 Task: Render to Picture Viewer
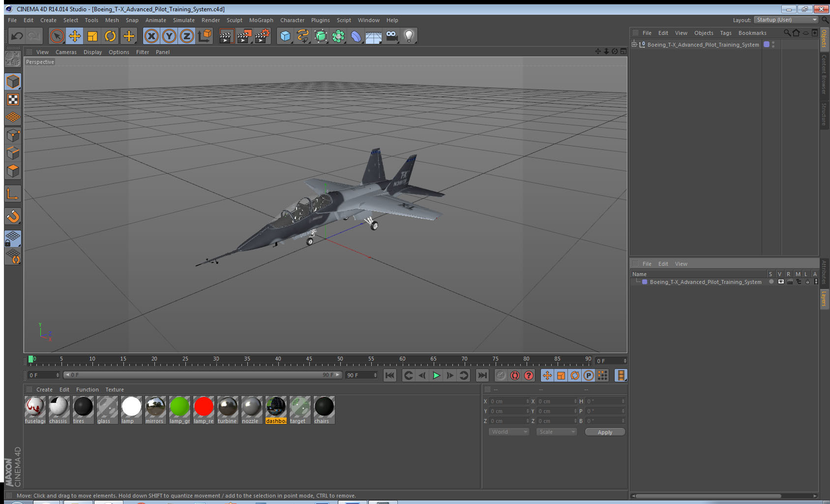tap(244, 36)
